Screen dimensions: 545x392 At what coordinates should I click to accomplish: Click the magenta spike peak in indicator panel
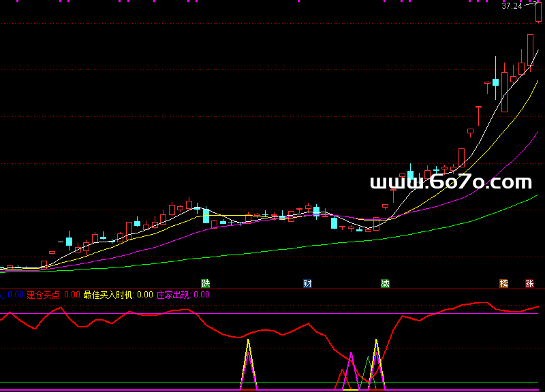[x=351, y=353]
